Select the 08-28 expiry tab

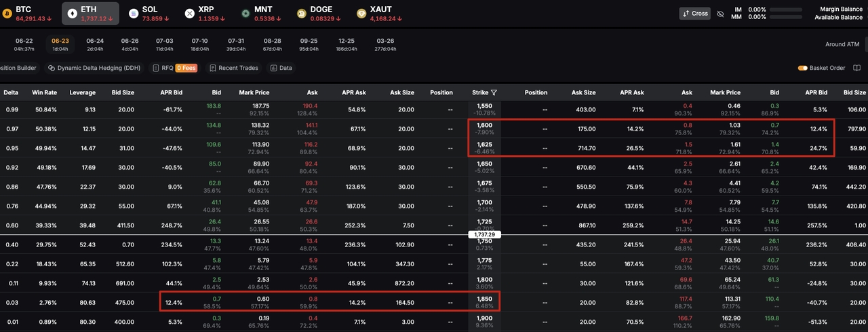coord(272,44)
